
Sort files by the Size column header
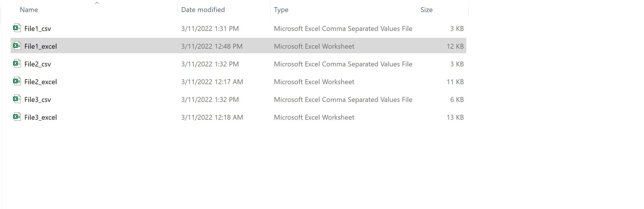(x=426, y=10)
